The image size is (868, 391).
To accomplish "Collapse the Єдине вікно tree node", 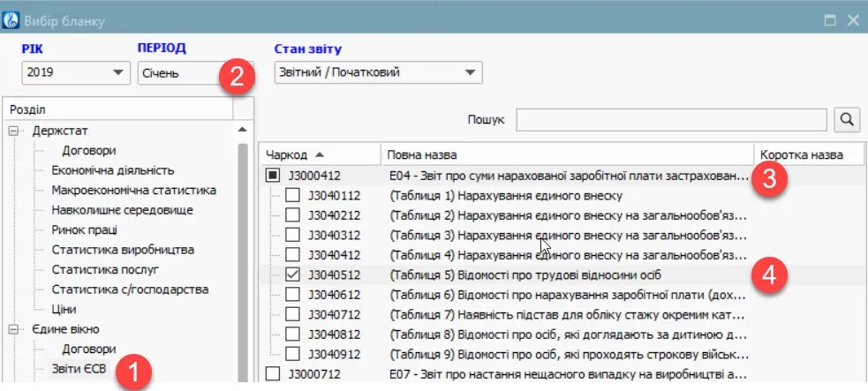I will click(x=13, y=329).
